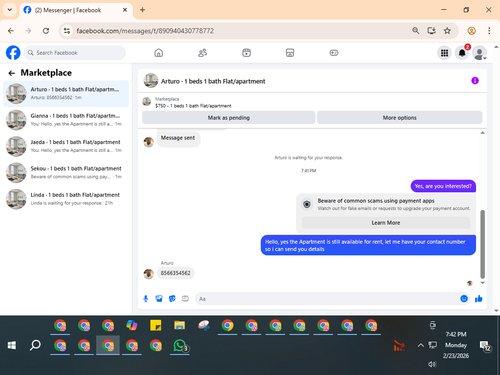This screenshot has width=500, height=375.
Task: Click Arturo's avatar beside phone number
Action: point(148,274)
